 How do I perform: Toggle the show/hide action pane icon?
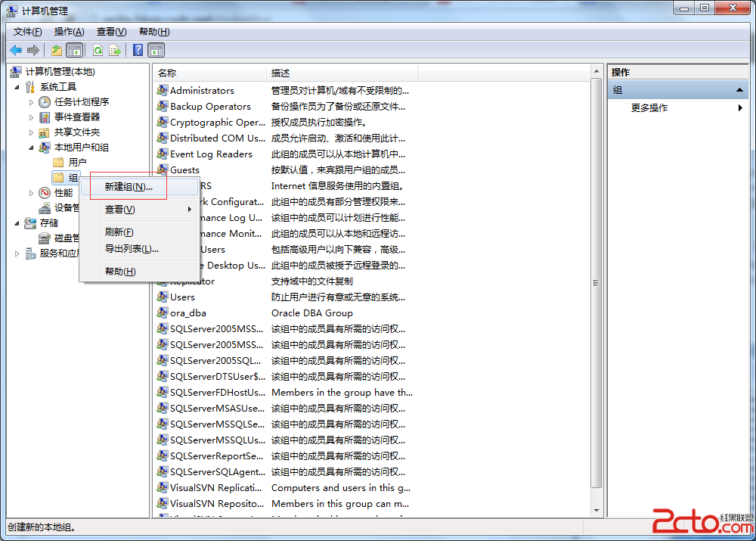point(156,50)
